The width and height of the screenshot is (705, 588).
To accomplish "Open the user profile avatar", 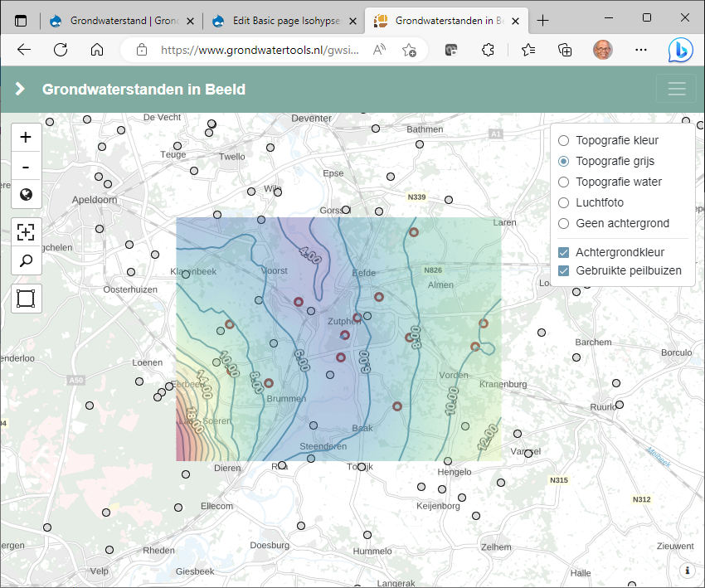I will coord(603,50).
